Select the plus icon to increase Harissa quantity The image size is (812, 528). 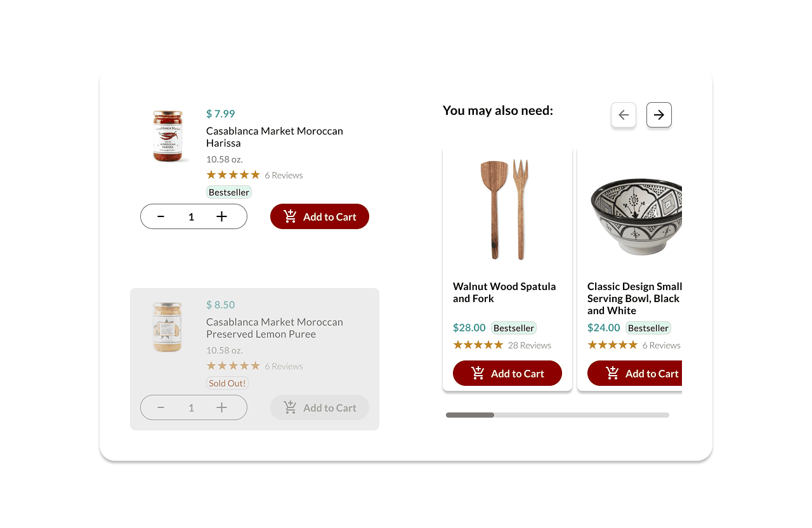coord(221,216)
